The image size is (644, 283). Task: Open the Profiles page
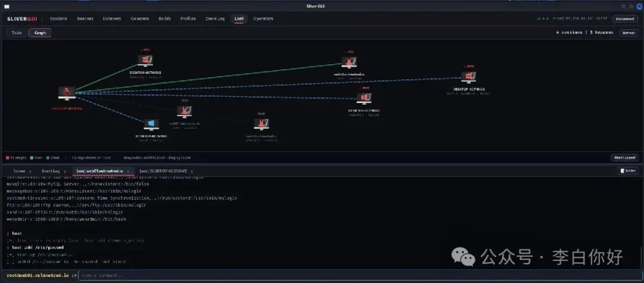click(x=188, y=19)
